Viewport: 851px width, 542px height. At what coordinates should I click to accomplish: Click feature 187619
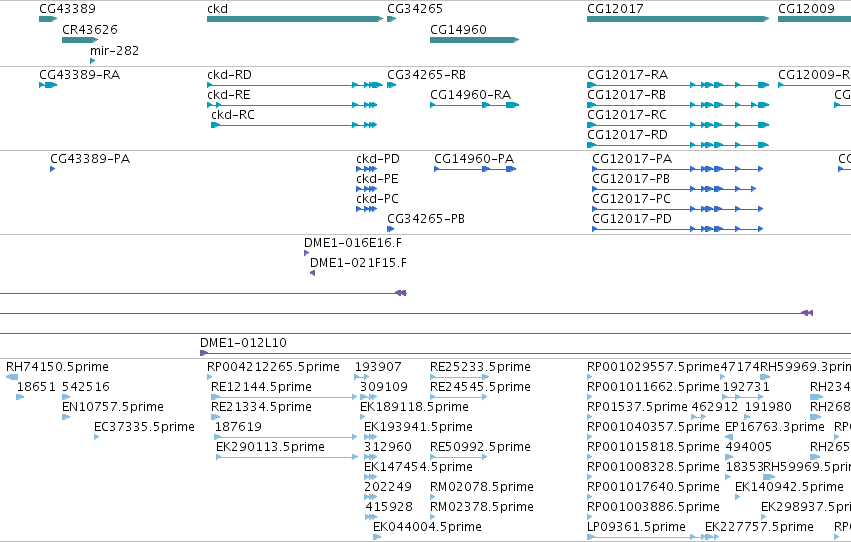[x=286, y=437]
